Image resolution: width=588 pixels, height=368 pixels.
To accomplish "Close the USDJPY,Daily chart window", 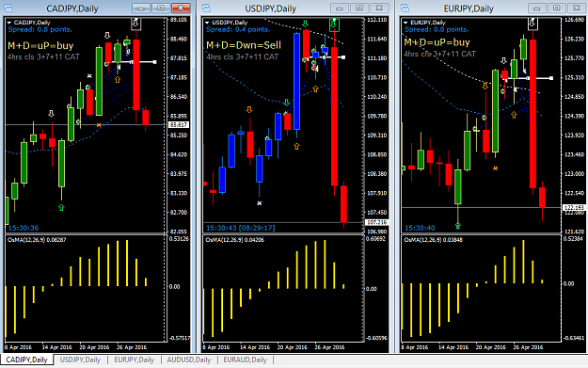I will coord(379,8).
